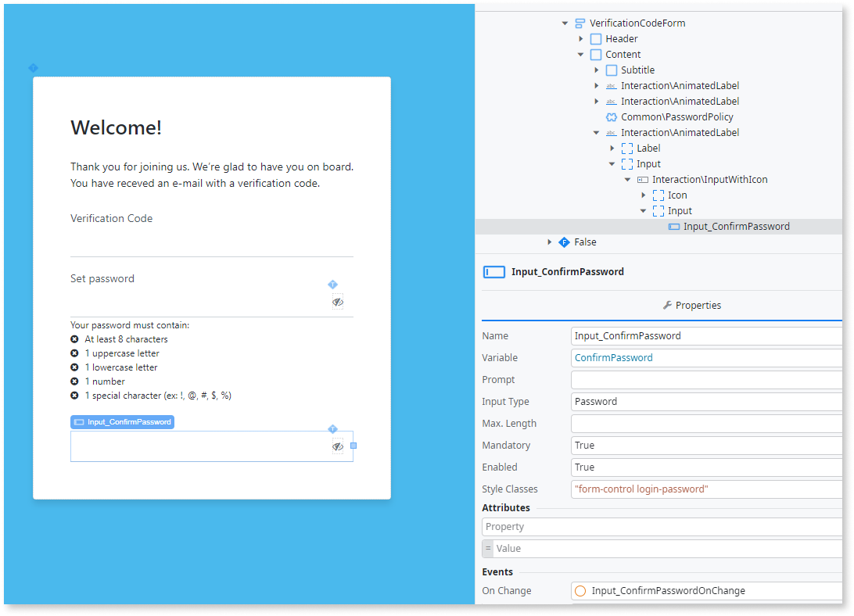
Task: Expand the False branch node
Action: [x=549, y=242]
